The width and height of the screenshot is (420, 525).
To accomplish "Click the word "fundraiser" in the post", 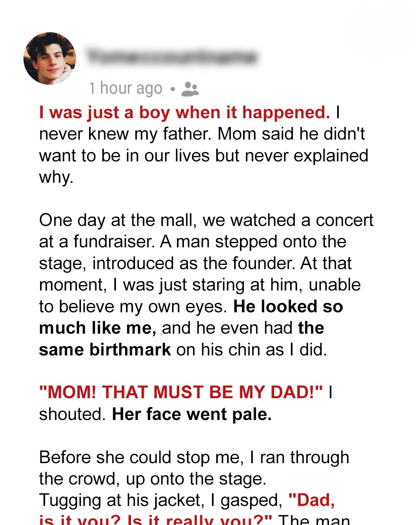I will click(114, 241).
